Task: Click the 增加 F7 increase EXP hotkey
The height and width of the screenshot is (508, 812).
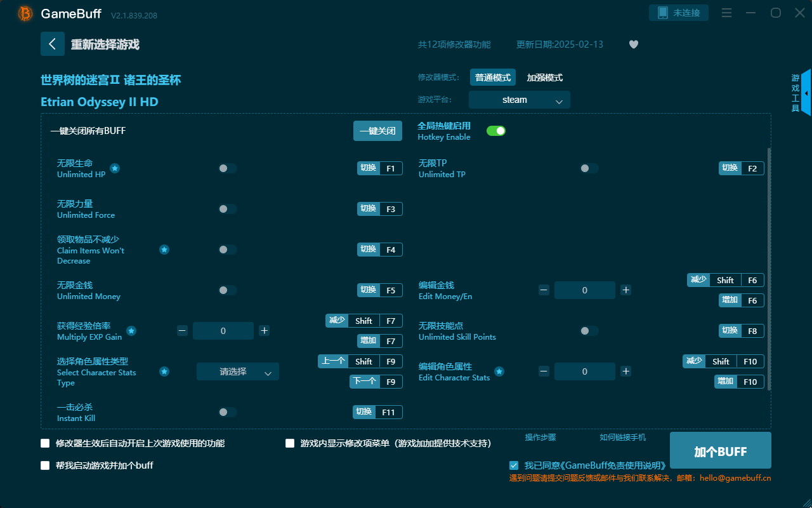Action: (380, 341)
